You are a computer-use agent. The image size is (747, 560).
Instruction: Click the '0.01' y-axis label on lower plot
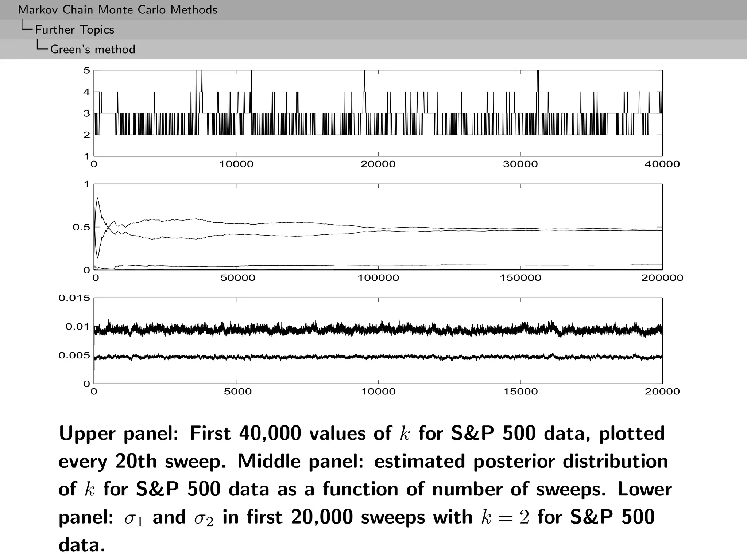point(77,326)
